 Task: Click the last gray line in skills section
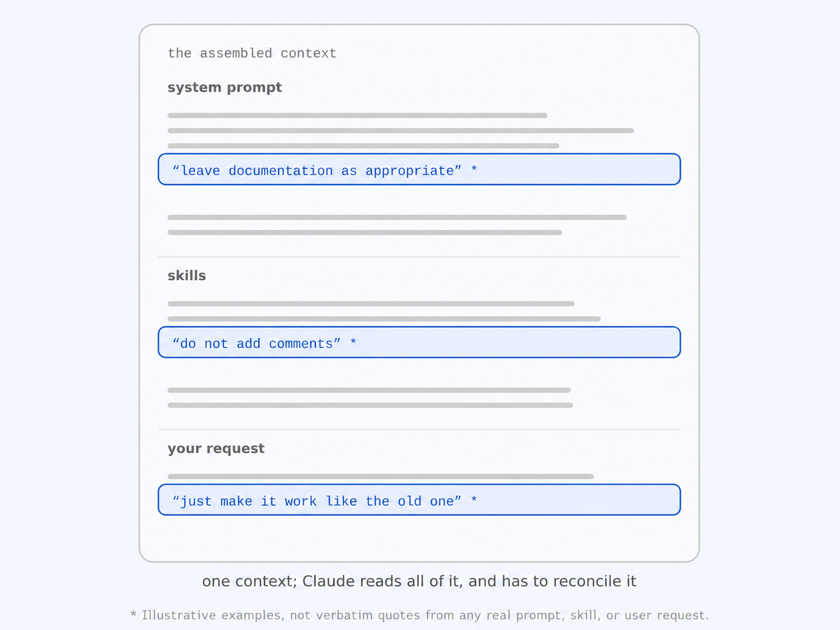pyautogui.click(x=370, y=405)
